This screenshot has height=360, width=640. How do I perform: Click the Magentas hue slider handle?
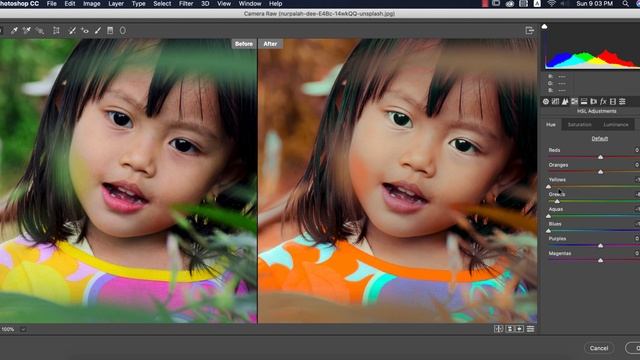pyautogui.click(x=600, y=260)
